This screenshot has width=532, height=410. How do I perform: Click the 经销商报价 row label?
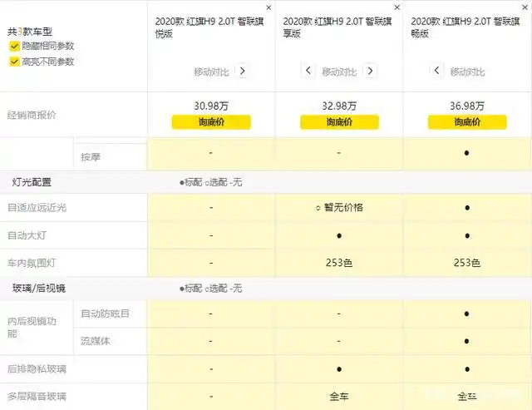(x=32, y=115)
